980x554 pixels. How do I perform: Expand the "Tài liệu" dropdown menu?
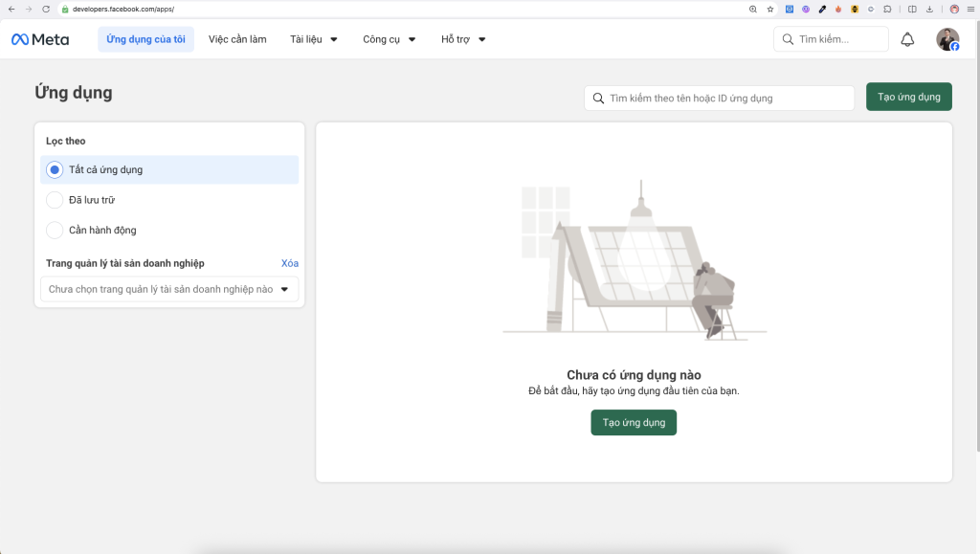314,39
